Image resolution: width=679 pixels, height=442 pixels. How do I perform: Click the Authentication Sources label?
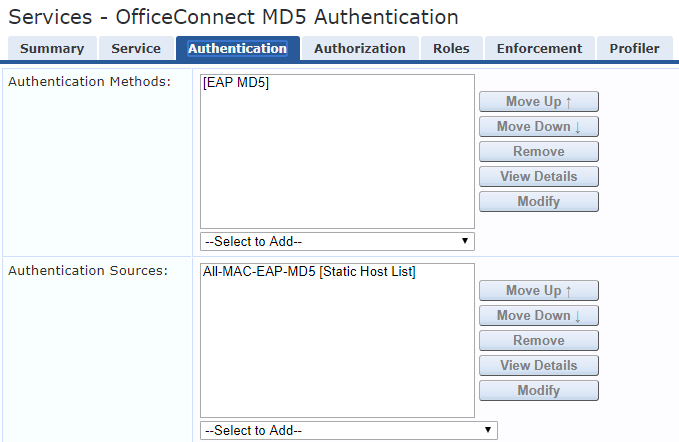[x=88, y=271]
